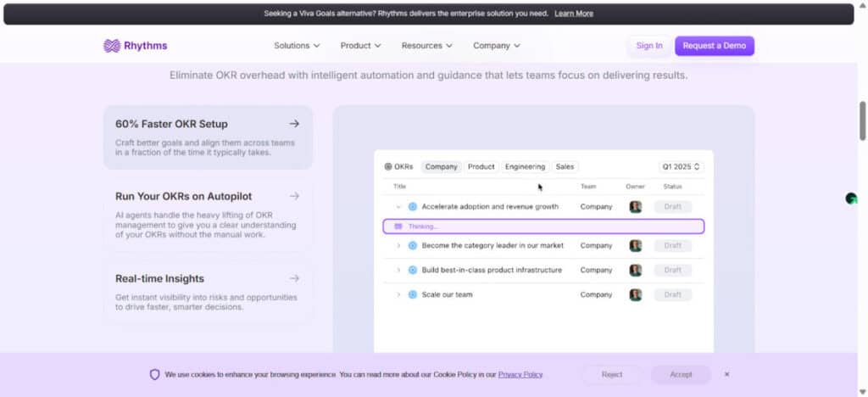Switch to the Engineering tab

pos(525,166)
